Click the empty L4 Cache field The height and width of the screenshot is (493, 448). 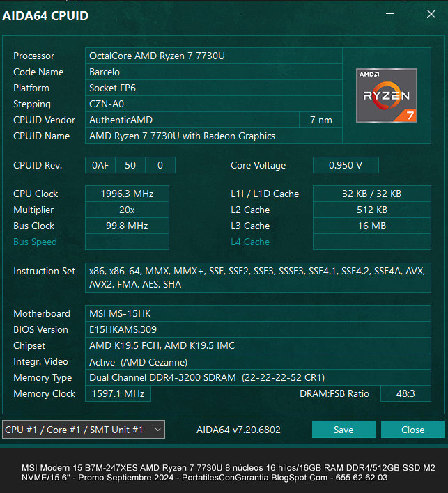click(372, 242)
